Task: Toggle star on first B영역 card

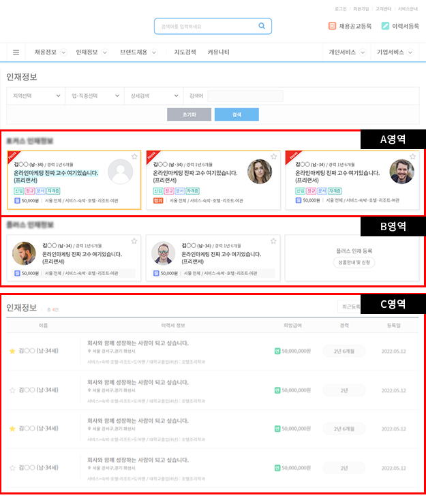Action: (134, 241)
